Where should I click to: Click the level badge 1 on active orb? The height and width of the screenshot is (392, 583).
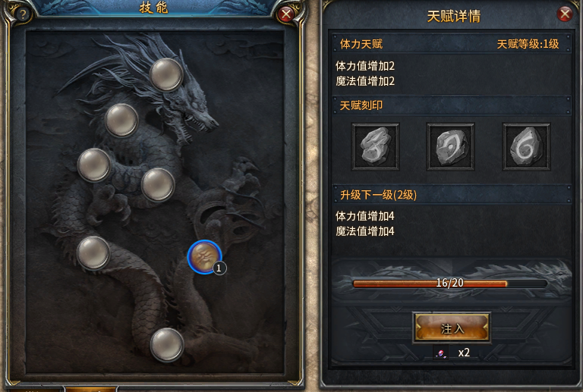(x=219, y=268)
